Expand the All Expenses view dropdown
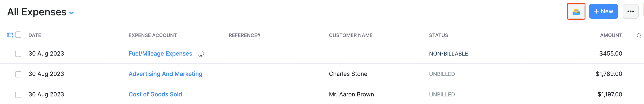Screen dimensions: 644x104 click(71, 13)
